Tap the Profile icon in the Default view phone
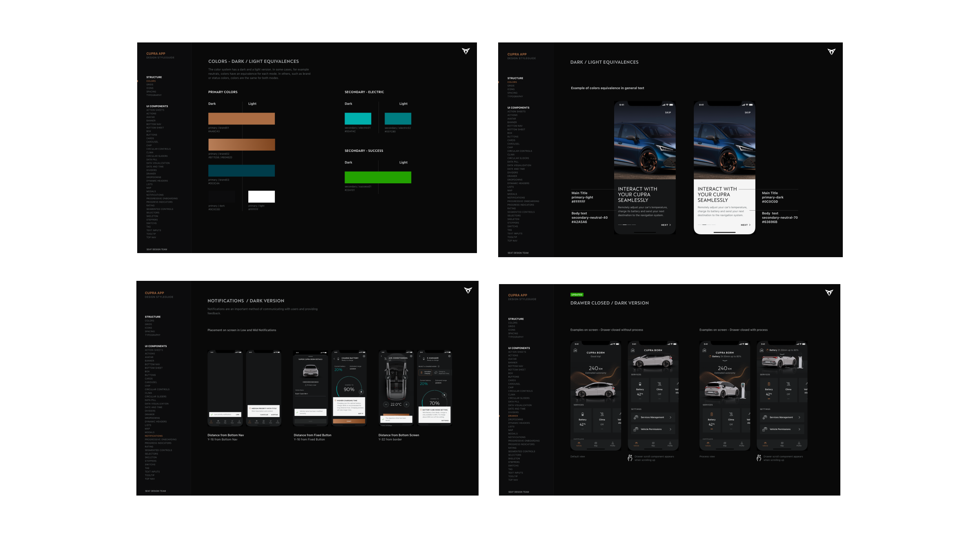 (612, 444)
